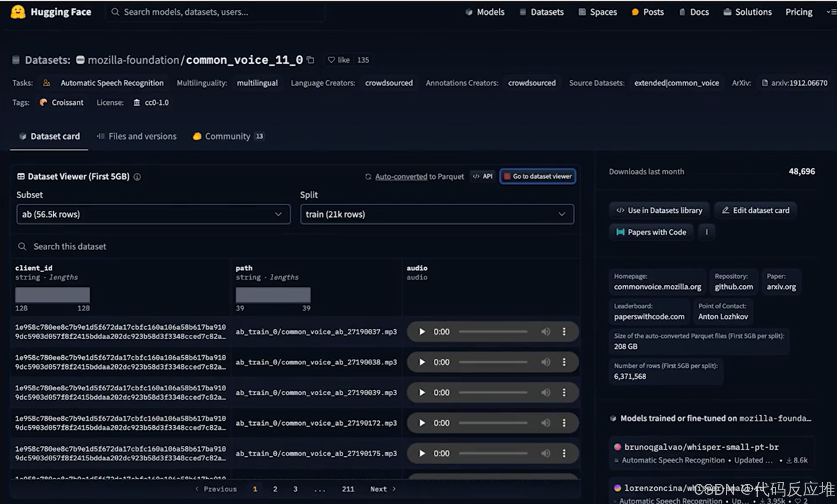Click the three-dot menu beside Papers with Code
837x504 pixels.
(707, 232)
